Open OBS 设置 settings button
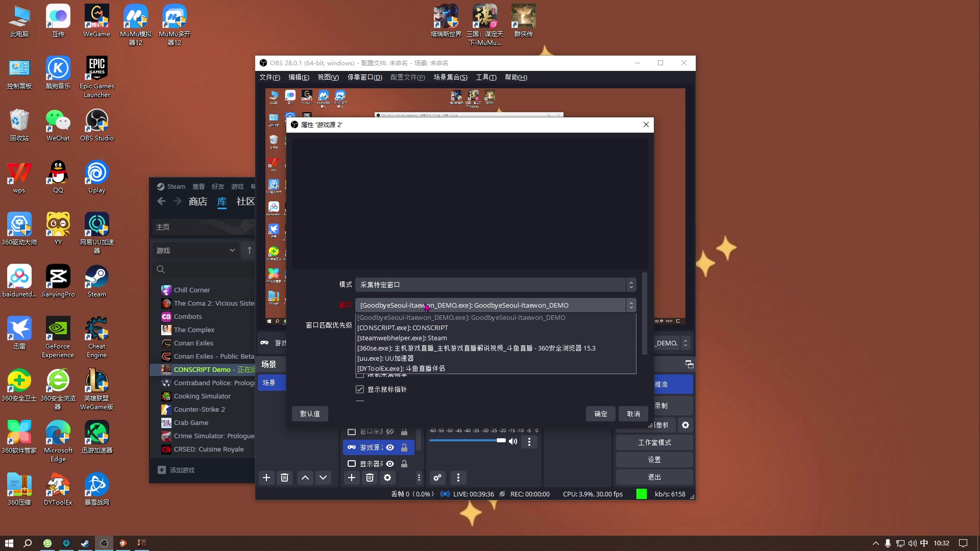Viewport: 980px width, 551px height. pyautogui.click(x=654, y=460)
